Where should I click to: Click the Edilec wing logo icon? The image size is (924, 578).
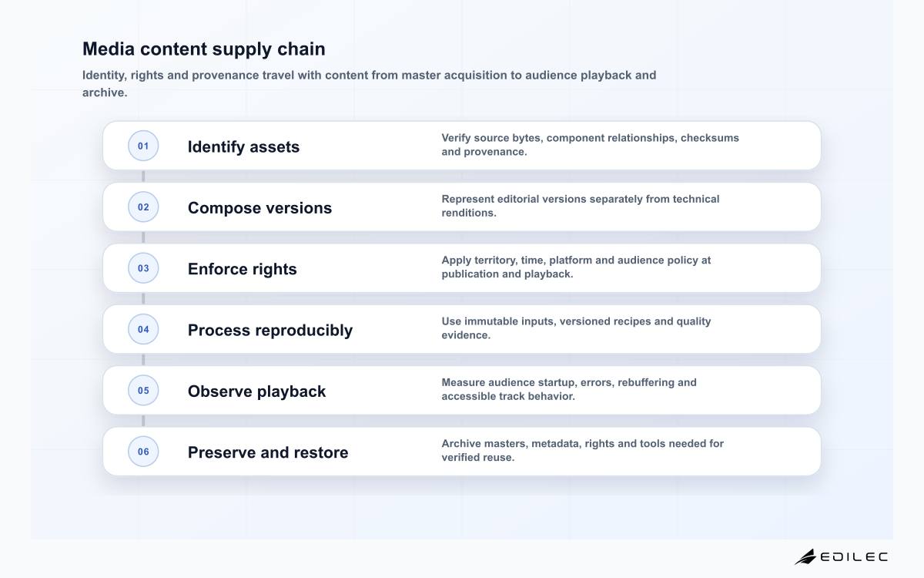pos(805,556)
